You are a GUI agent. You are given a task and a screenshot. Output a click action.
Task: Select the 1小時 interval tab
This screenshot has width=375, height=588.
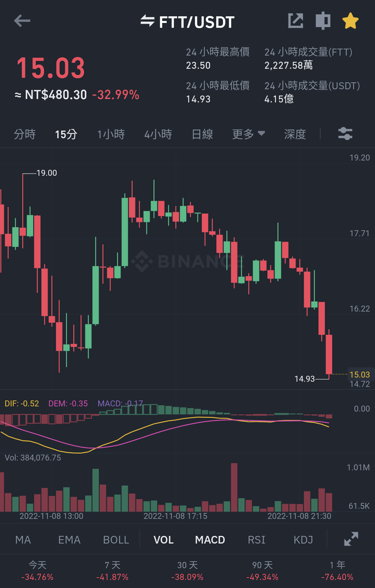pos(111,134)
